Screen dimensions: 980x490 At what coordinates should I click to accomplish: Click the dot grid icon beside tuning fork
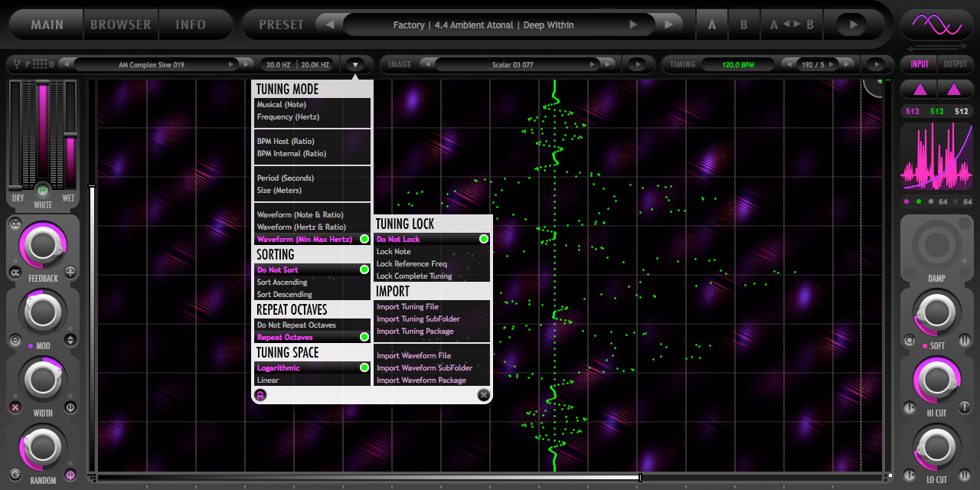pyautogui.click(x=41, y=65)
